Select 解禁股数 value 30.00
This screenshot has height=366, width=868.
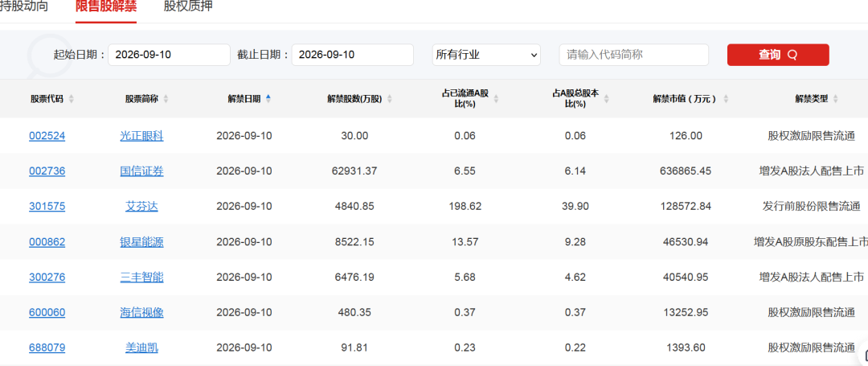point(354,136)
